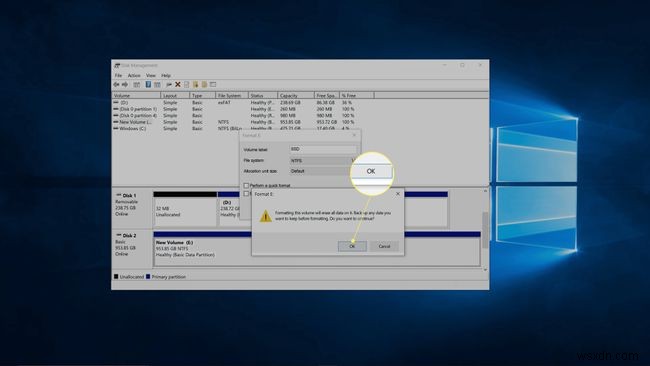The image size is (650, 366).
Task: Click the 86.38 GB free space cell
Action: coord(325,102)
